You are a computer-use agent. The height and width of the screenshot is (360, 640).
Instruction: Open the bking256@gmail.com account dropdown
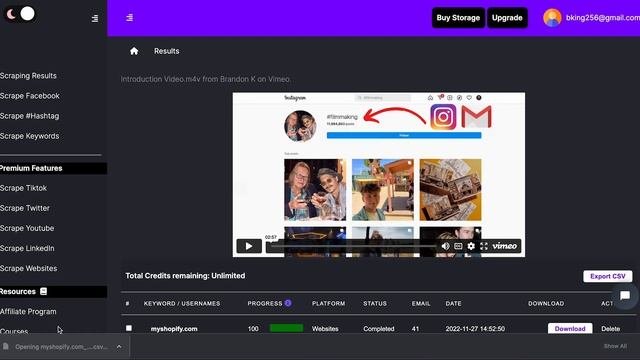[x=602, y=18]
